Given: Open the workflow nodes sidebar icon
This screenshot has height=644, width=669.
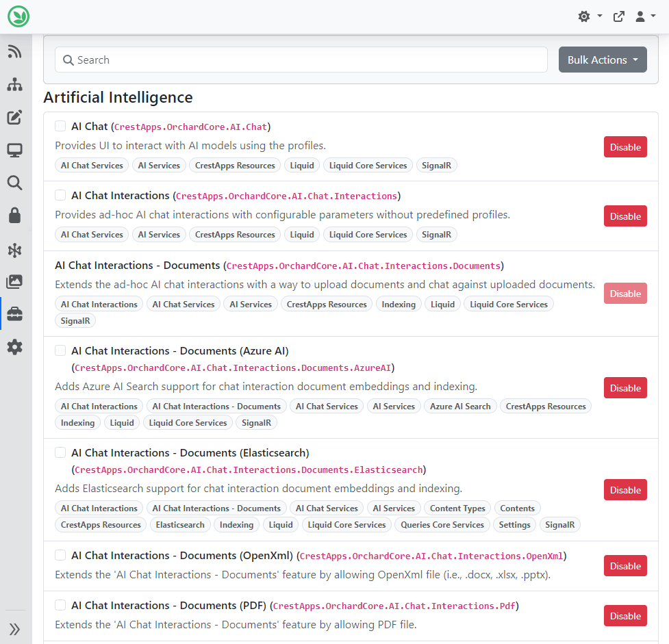Looking at the screenshot, I should [14, 250].
